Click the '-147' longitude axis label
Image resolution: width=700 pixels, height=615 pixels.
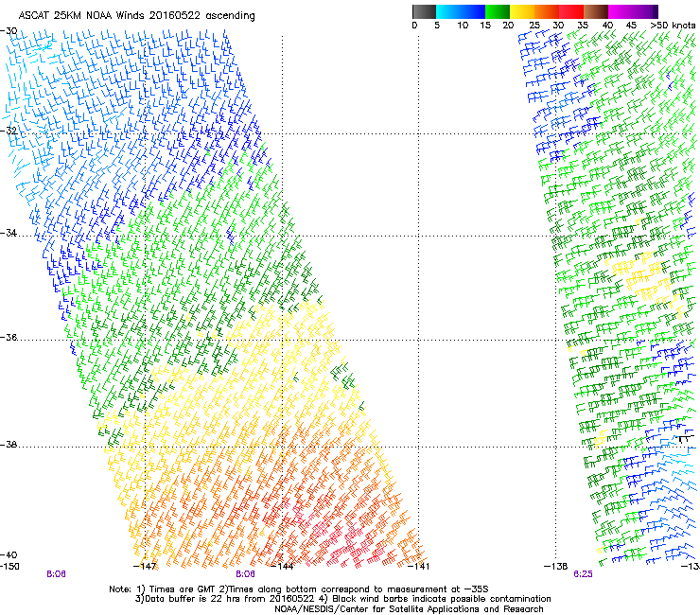(145, 566)
